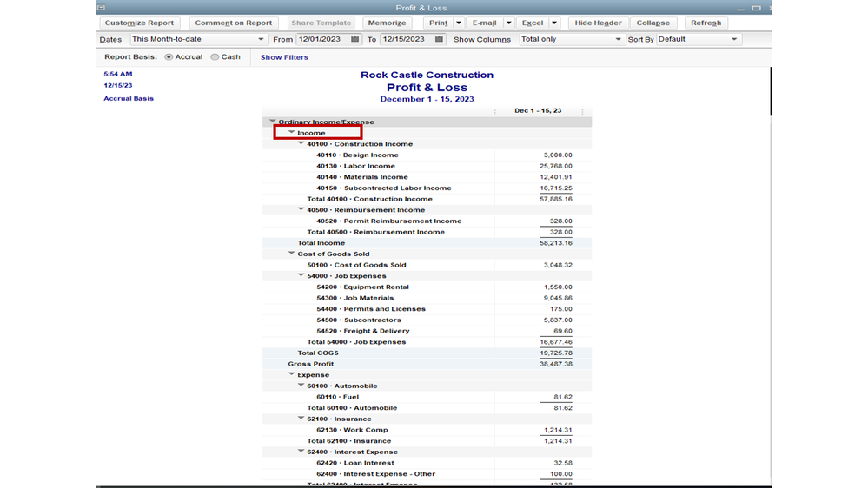868x488 pixels.
Task: Open the From date calendar picker
Action: pyautogui.click(x=354, y=39)
